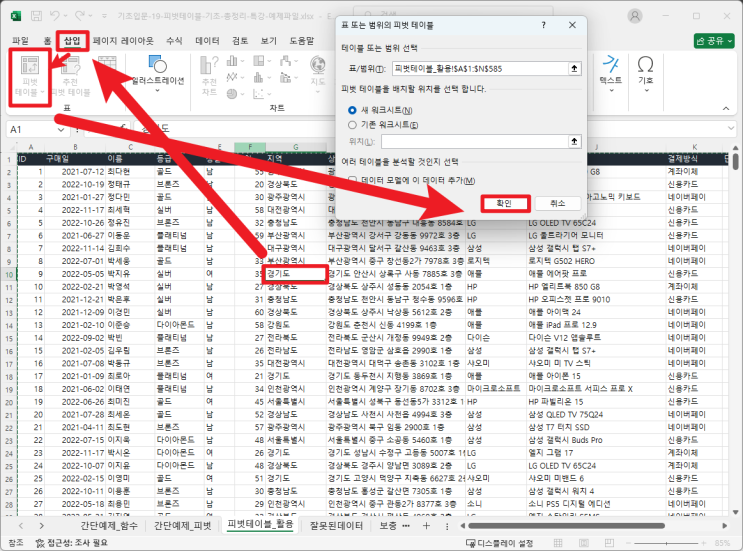Expand the formula bar chevron
The image size is (743, 551).
[x=731, y=129]
